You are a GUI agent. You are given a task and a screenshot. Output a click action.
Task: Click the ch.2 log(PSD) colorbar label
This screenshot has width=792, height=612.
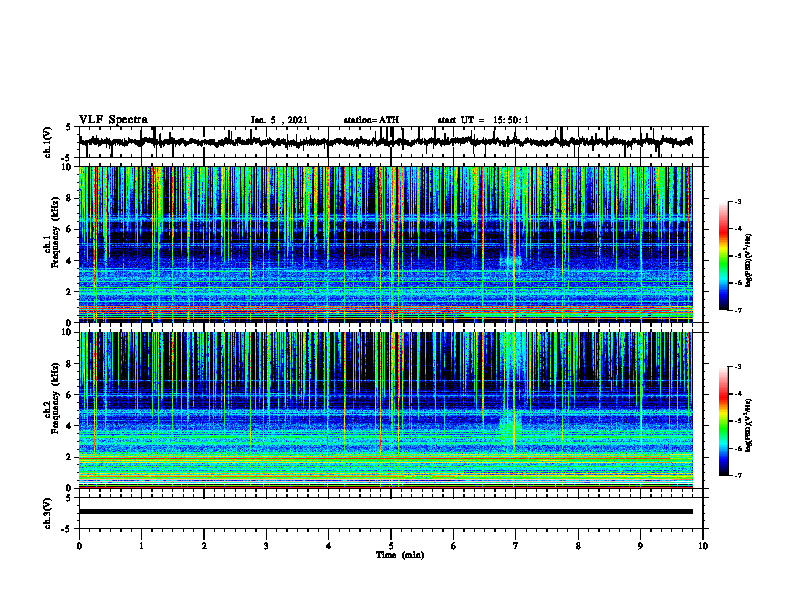[x=749, y=426]
